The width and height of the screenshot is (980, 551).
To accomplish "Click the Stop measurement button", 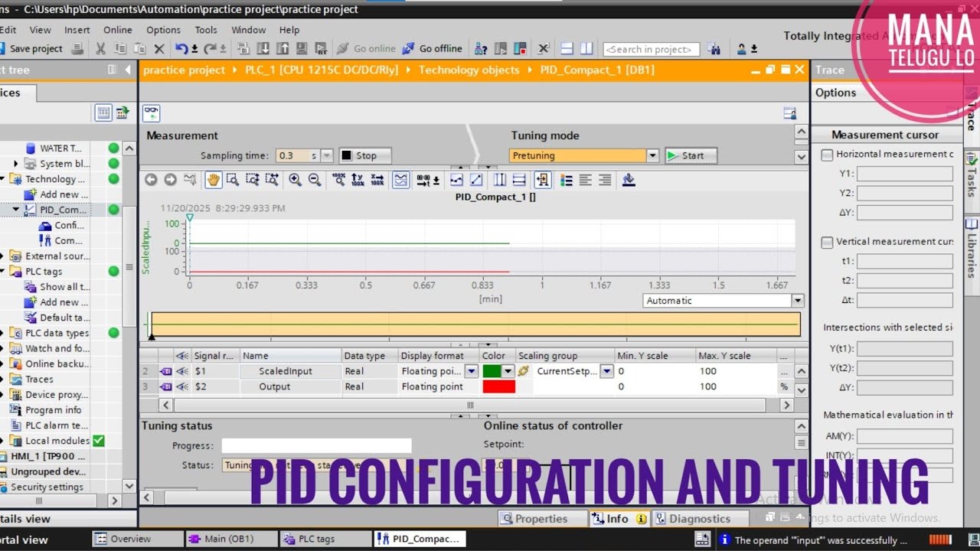I will pyautogui.click(x=365, y=155).
